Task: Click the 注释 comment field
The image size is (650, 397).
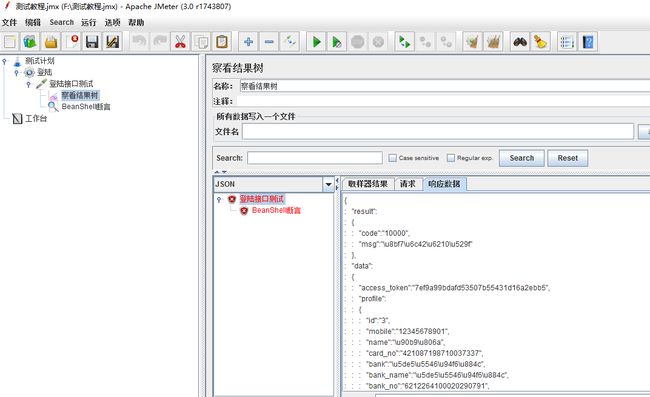Action: pyautogui.click(x=443, y=101)
